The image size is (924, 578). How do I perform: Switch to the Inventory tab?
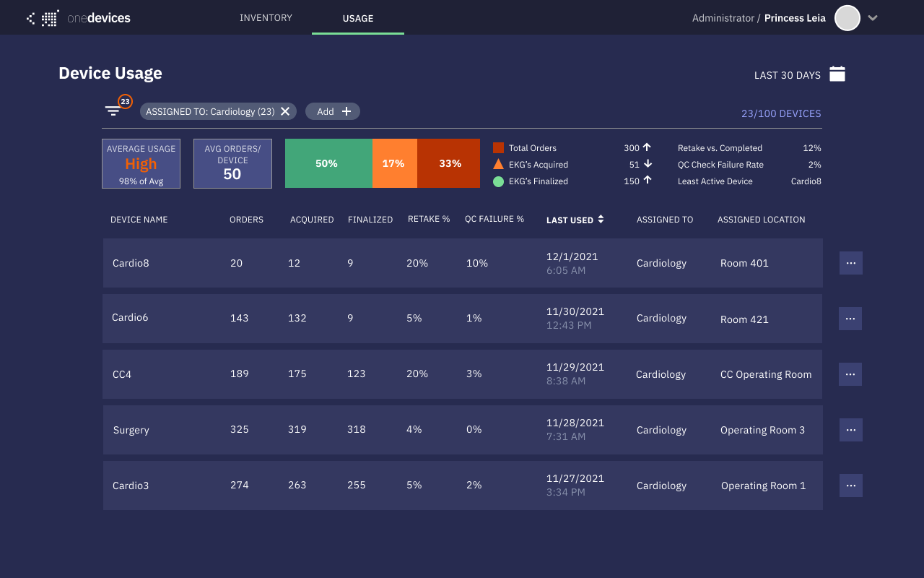click(266, 18)
